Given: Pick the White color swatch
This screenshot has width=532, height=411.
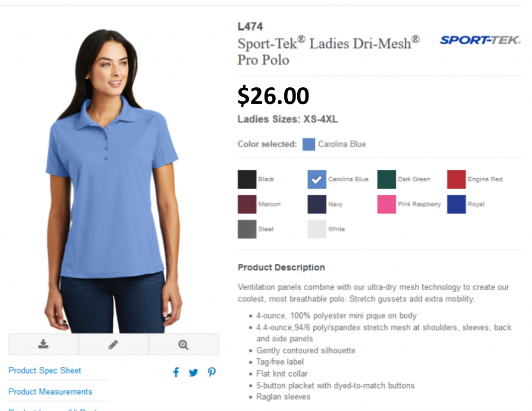Looking at the screenshot, I should (x=317, y=229).
